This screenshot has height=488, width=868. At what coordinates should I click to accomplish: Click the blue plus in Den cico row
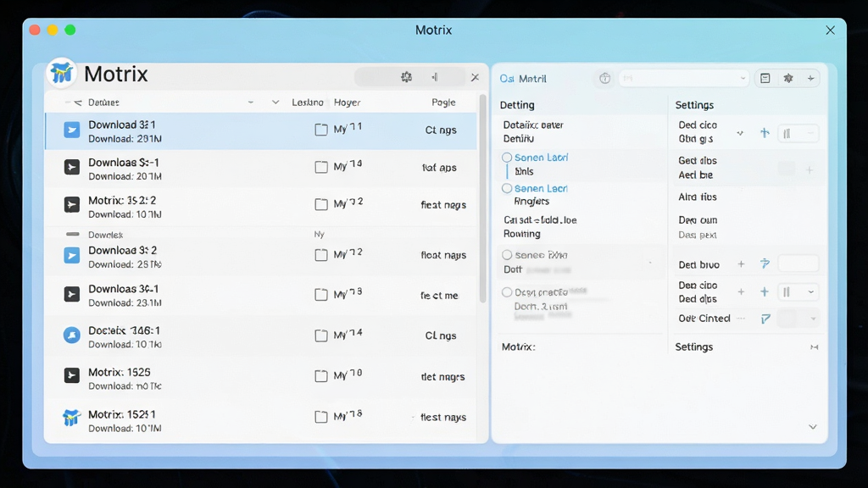pyautogui.click(x=765, y=292)
